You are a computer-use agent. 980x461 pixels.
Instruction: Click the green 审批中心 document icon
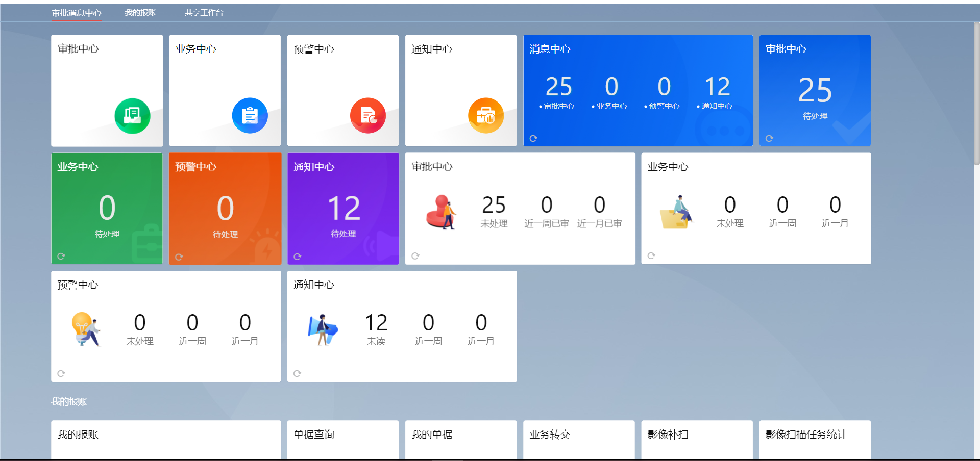[x=132, y=116]
